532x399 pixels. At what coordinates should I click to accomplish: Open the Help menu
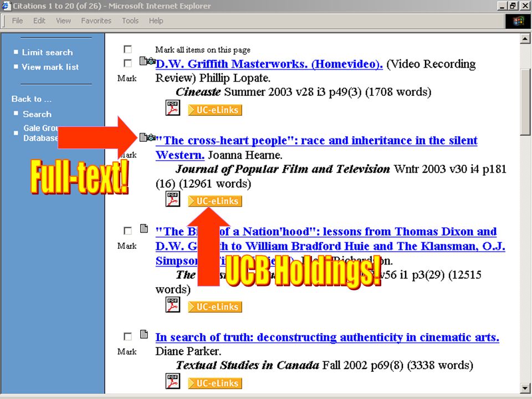coord(156,21)
